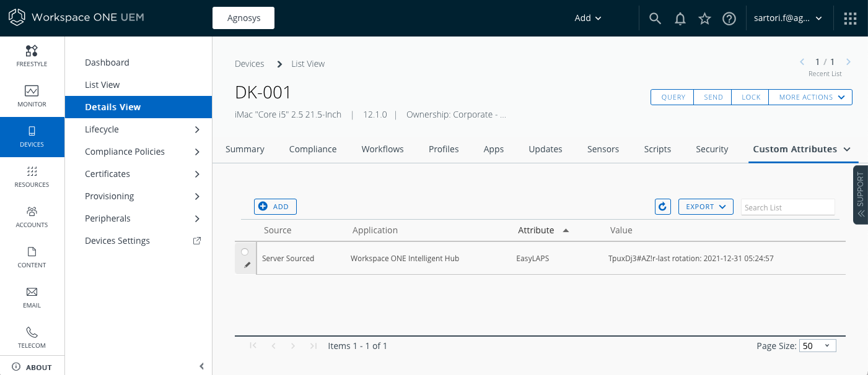Click the Query button
868x375 pixels.
pos(673,97)
